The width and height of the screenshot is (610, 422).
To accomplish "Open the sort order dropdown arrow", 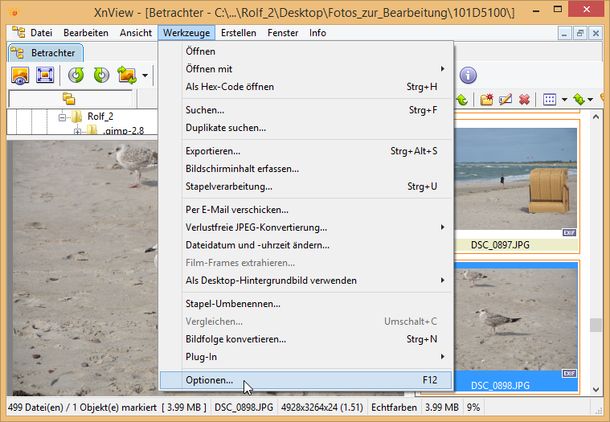I will click(x=593, y=100).
